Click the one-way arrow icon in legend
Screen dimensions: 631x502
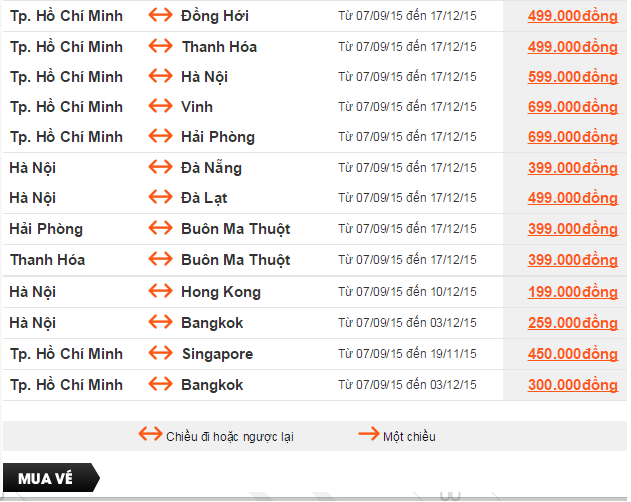(369, 434)
